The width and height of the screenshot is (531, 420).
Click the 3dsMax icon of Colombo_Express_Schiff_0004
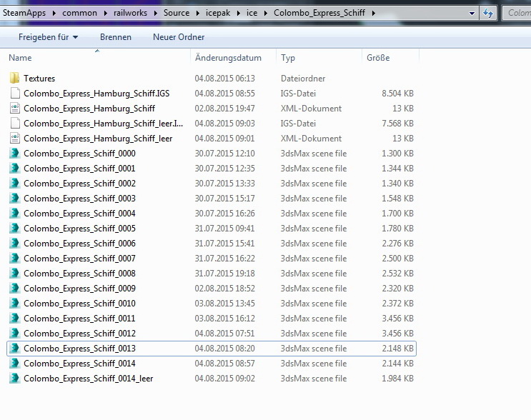pos(14,214)
